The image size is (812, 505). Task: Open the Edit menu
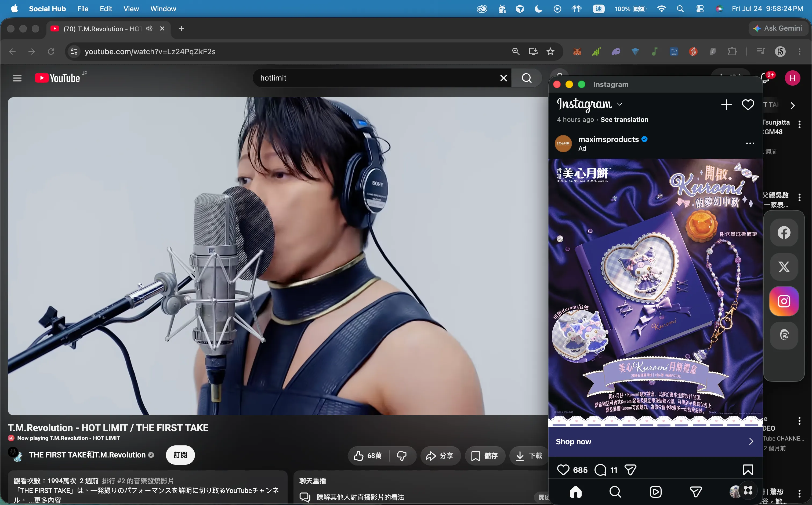point(106,9)
